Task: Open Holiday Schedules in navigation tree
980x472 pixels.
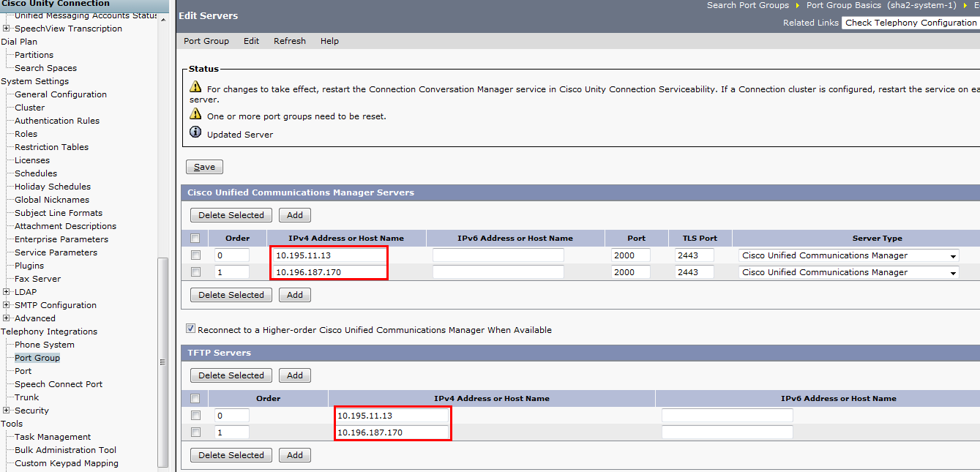Action: (x=53, y=187)
